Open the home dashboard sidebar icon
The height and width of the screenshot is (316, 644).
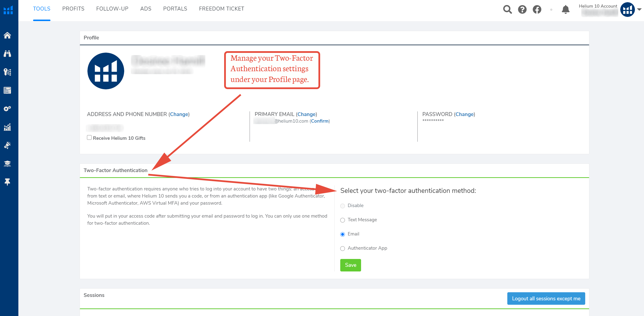click(7, 35)
